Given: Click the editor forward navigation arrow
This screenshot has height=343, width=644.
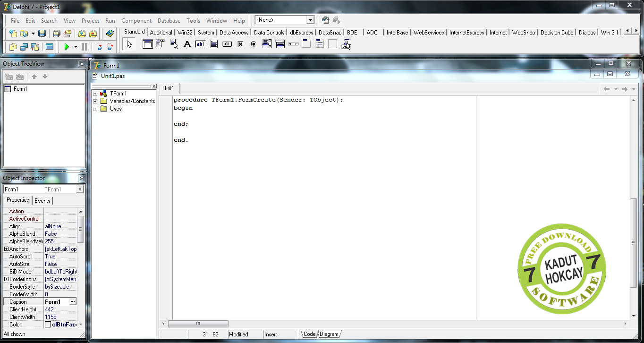Looking at the screenshot, I should coord(624,89).
